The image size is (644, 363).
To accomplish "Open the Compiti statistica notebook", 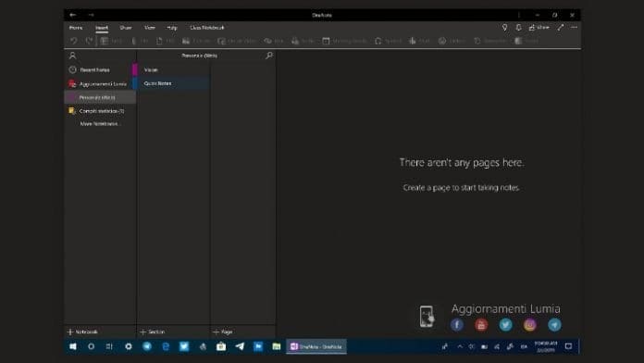I will [100, 111].
